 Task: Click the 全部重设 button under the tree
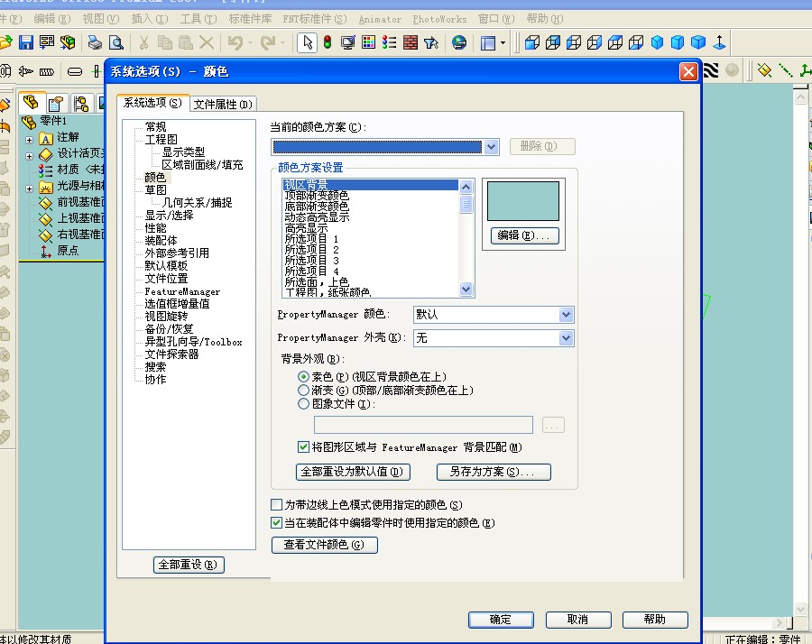pos(189,565)
